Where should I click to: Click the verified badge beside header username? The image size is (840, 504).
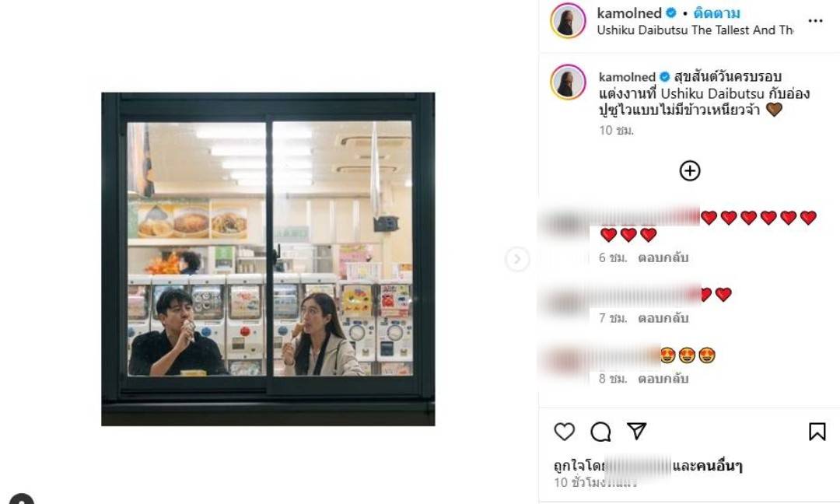(x=670, y=13)
